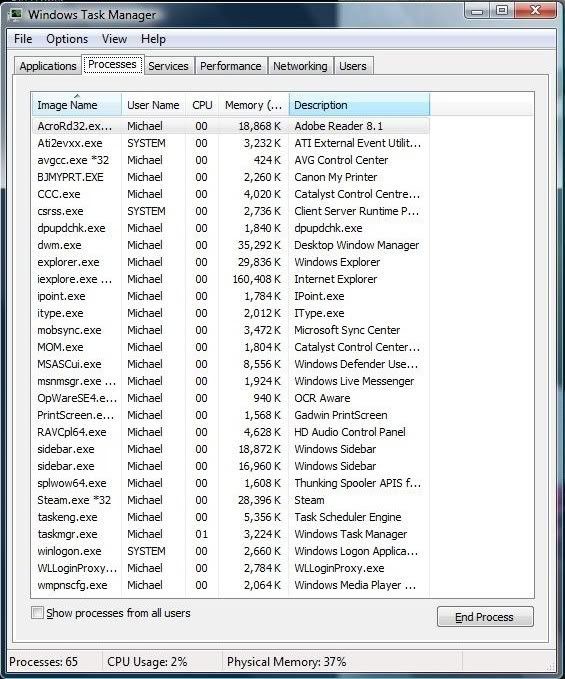Open the File menu
The width and height of the screenshot is (565, 679).
(23, 39)
